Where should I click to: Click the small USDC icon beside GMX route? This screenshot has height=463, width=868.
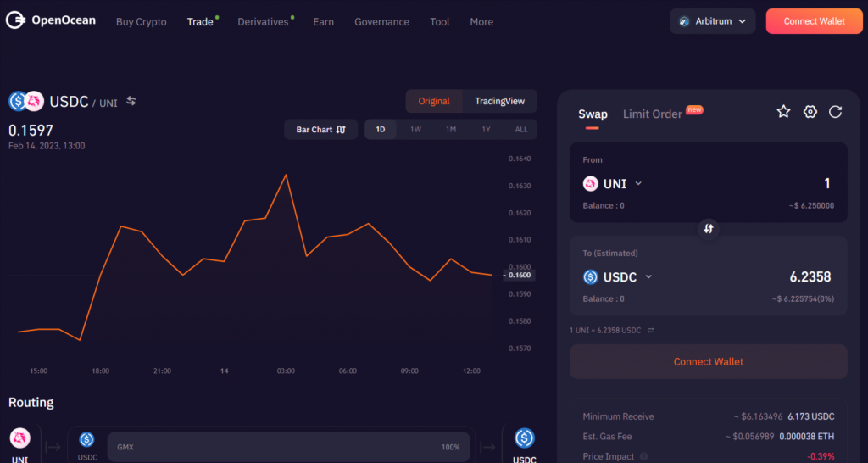point(87,440)
